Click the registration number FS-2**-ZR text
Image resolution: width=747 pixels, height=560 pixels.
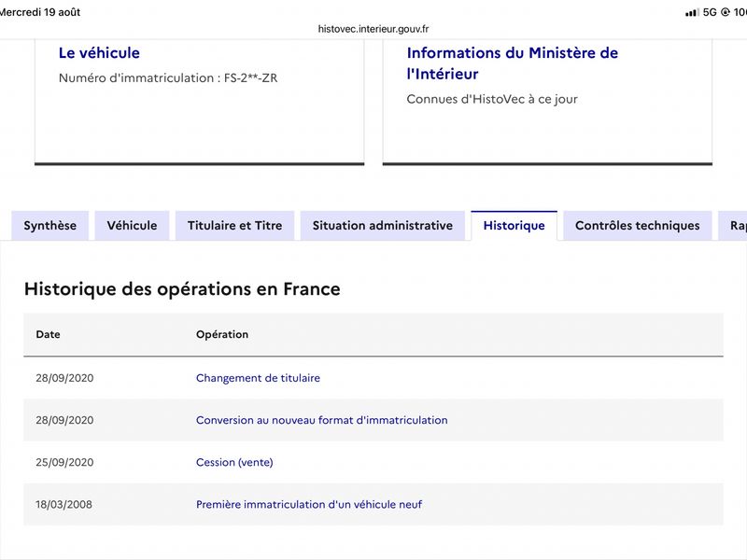tap(250, 78)
